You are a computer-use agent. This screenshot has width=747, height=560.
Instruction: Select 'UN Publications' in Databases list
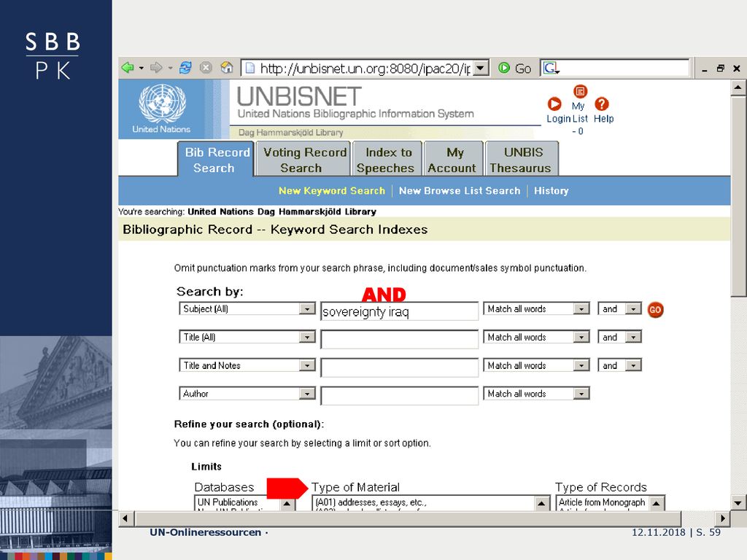tap(228, 502)
